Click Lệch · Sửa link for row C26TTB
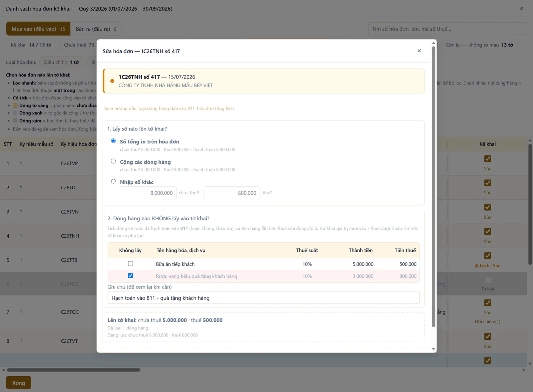The height and width of the screenshot is (392, 533). point(488,266)
